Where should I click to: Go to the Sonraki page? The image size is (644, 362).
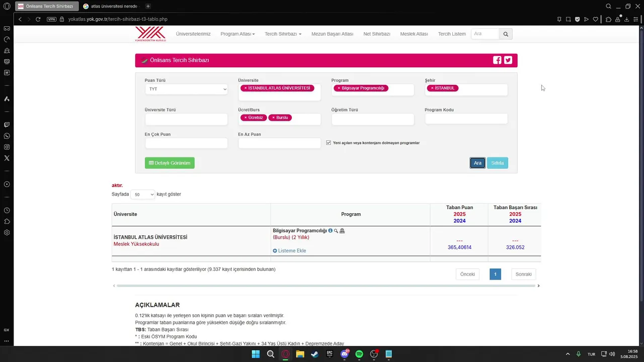click(x=524, y=274)
